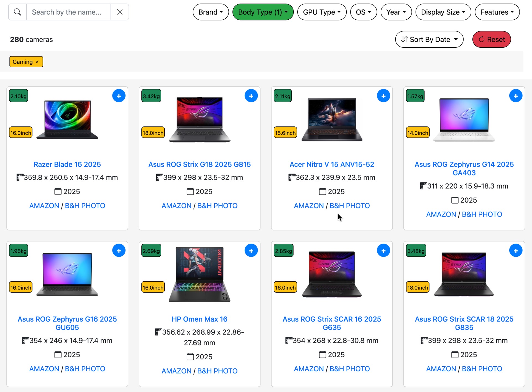Add Asus ROG Strix G18 to compare

pos(251,96)
